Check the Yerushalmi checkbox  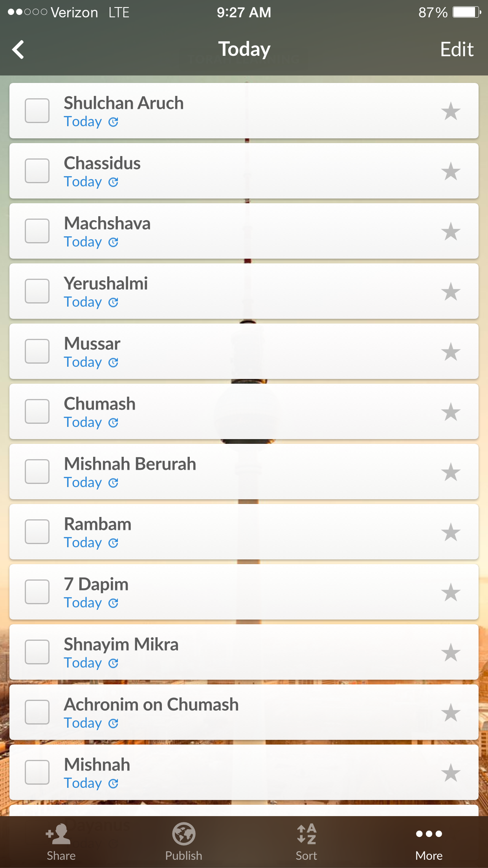click(37, 291)
